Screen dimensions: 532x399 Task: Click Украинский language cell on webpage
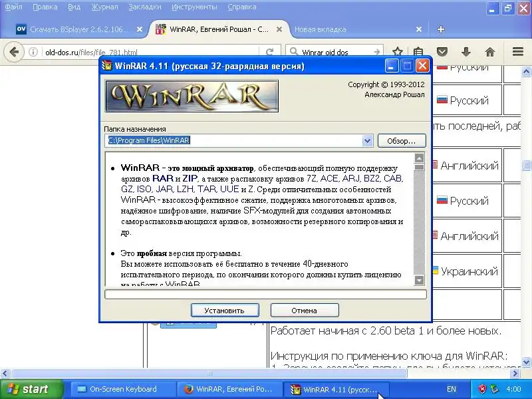[x=467, y=271]
